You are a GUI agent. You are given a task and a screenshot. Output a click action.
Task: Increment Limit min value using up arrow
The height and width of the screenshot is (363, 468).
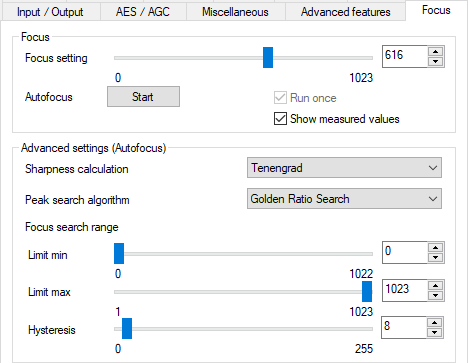(x=435, y=248)
